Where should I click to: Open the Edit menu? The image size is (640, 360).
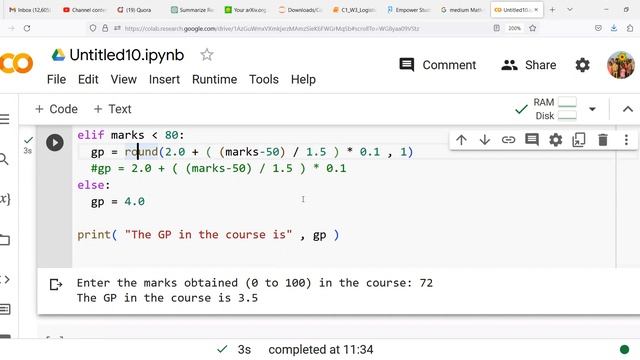click(88, 79)
